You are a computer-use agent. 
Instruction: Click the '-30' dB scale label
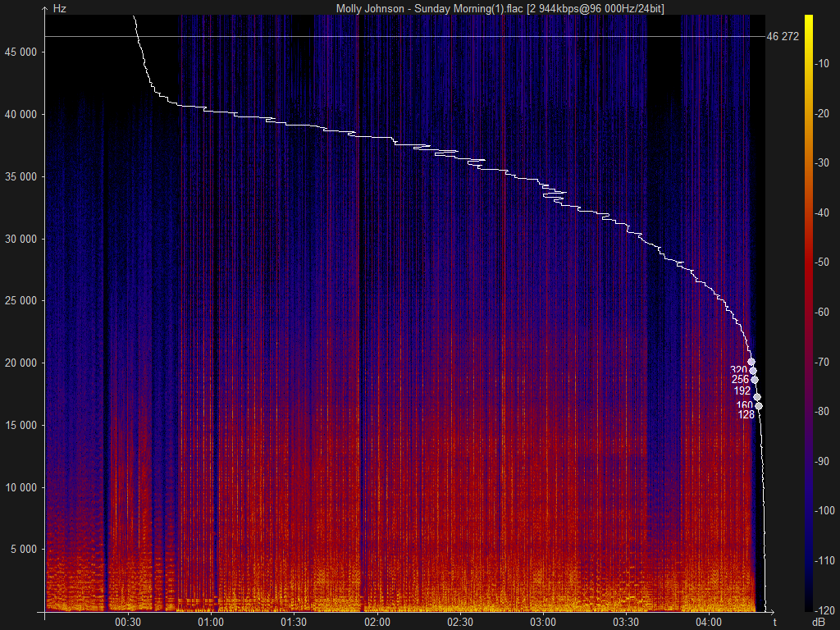click(822, 163)
